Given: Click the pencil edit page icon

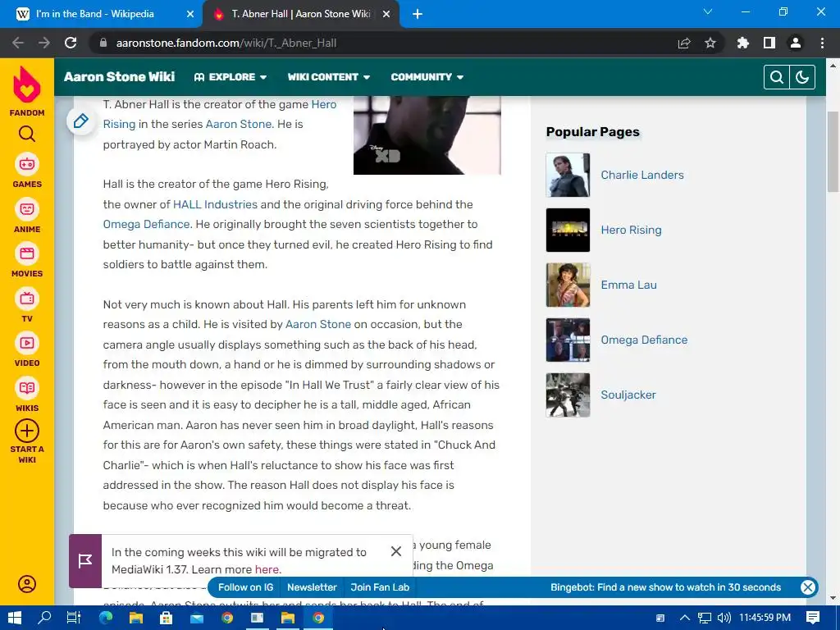Looking at the screenshot, I should (81, 121).
